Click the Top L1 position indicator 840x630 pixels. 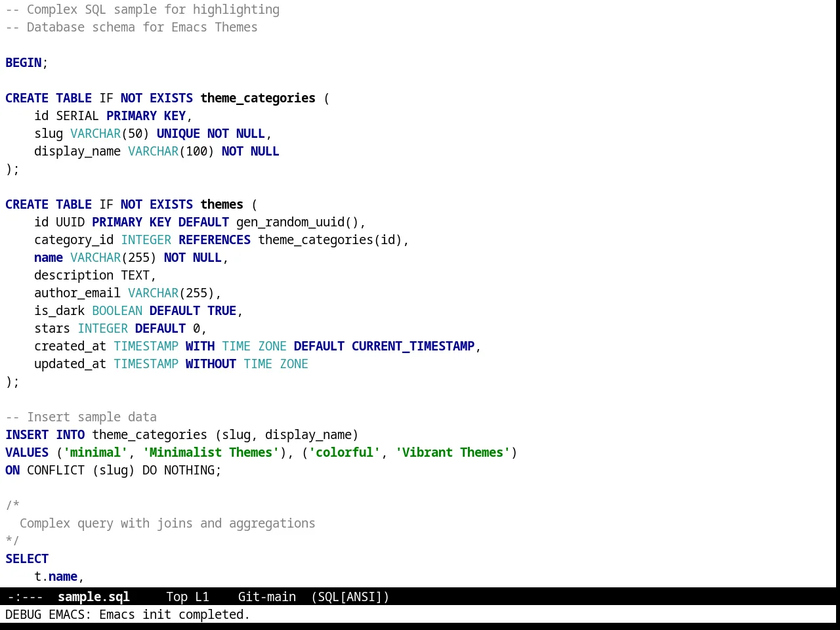(188, 597)
